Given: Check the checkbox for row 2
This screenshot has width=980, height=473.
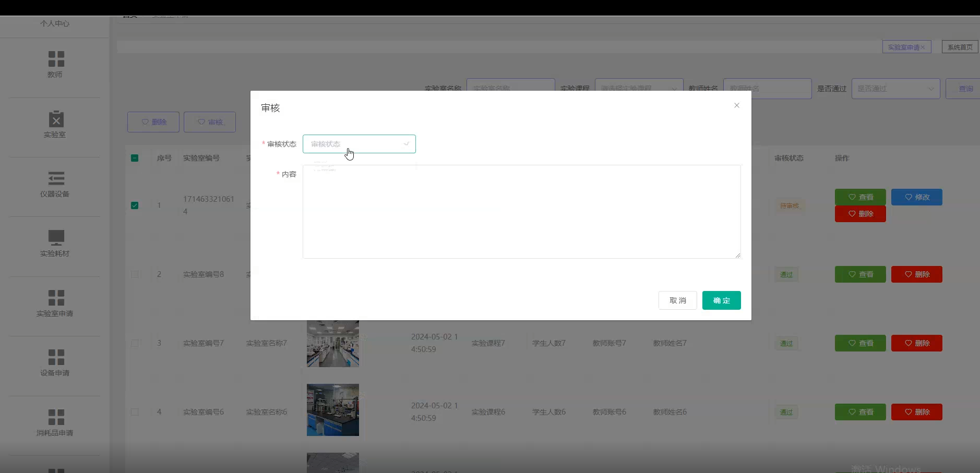Looking at the screenshot, I should point(135,275).
